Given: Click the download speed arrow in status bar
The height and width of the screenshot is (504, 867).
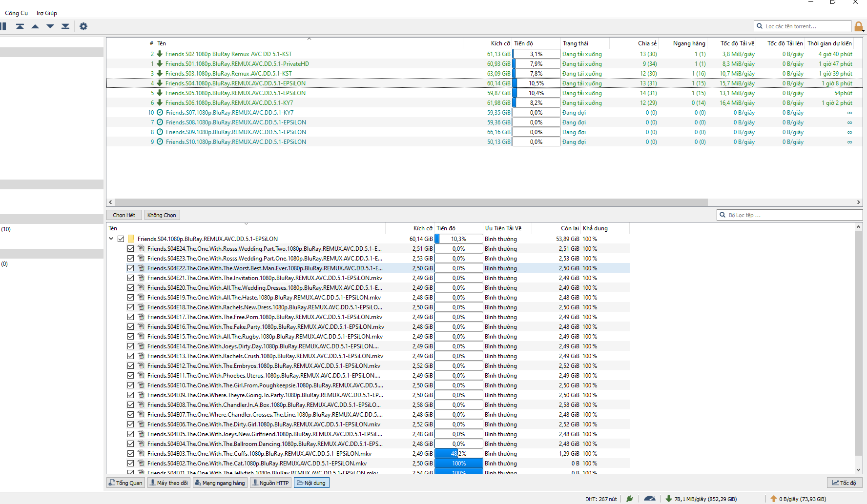Looking at the screenshot, I should tap(669, 499).
